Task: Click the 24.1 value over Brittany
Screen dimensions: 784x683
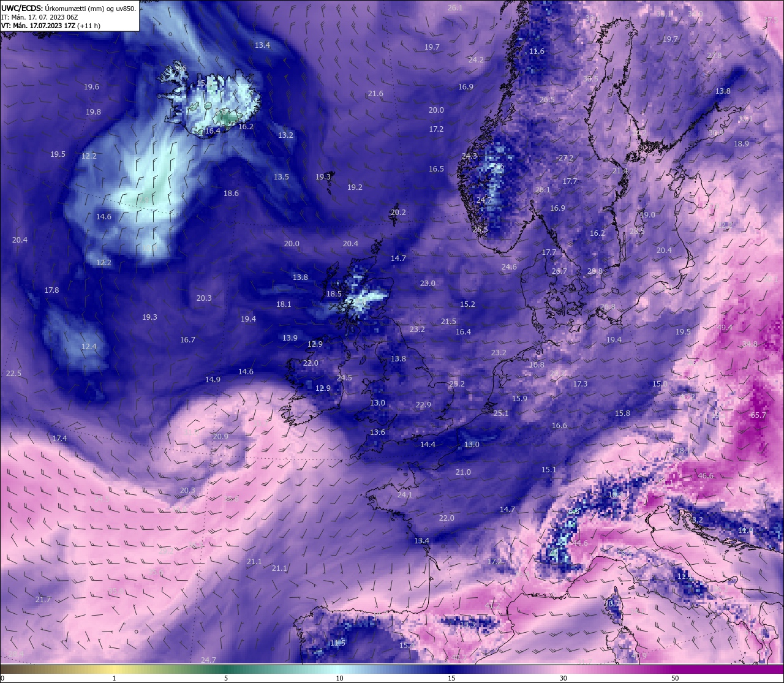Action: point(405,495)
